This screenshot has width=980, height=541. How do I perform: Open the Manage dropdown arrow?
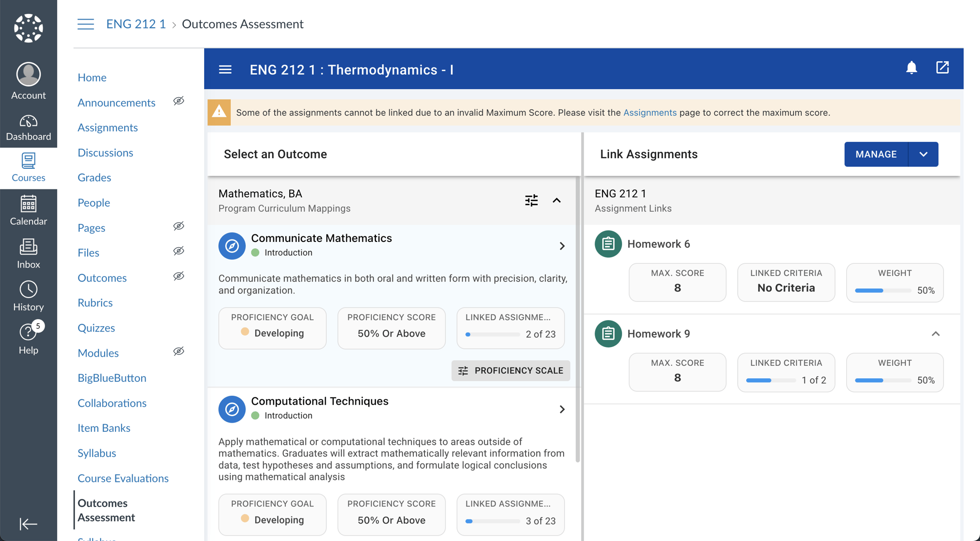(x=923, y=154)
